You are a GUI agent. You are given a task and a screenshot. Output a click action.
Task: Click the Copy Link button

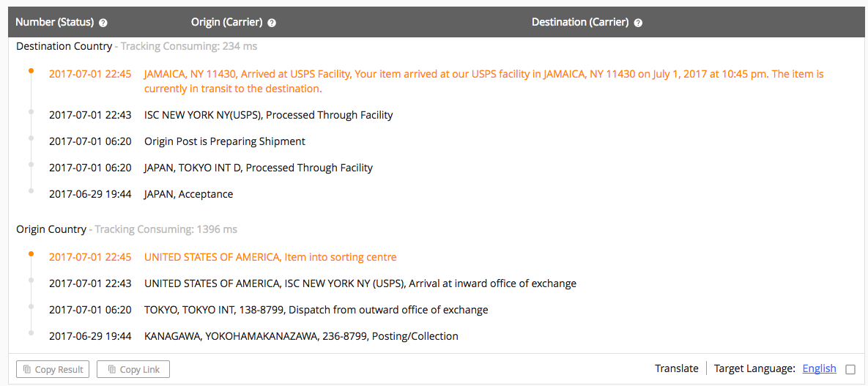pos(133,369)
